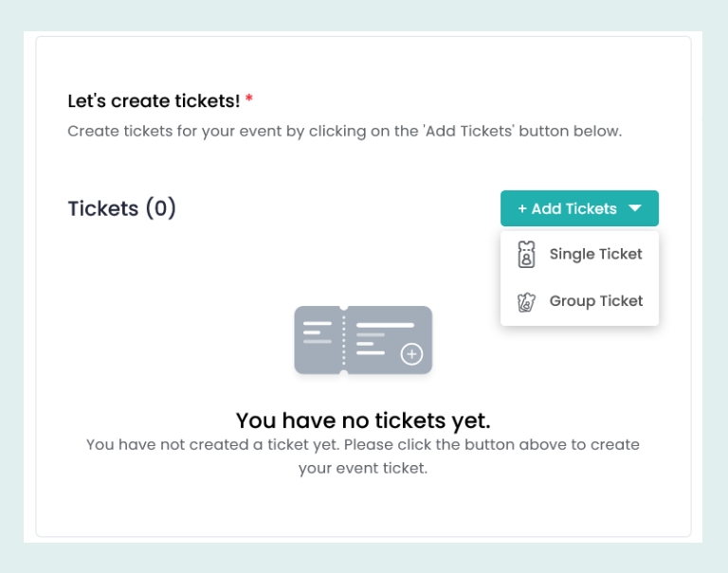This screenshot has height=573, width=728.
Task: Click the empty space in the dropdown between the two ticket options
Action: 579,278
